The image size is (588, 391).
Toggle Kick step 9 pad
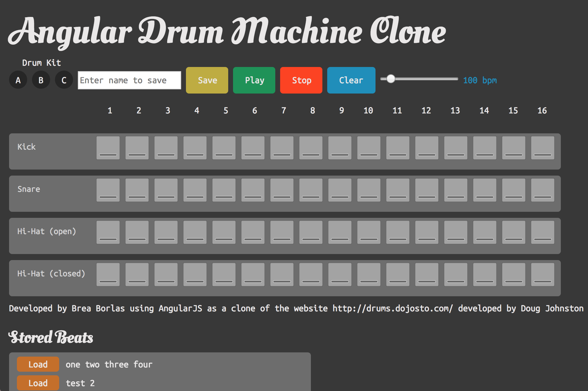[340, 148]
